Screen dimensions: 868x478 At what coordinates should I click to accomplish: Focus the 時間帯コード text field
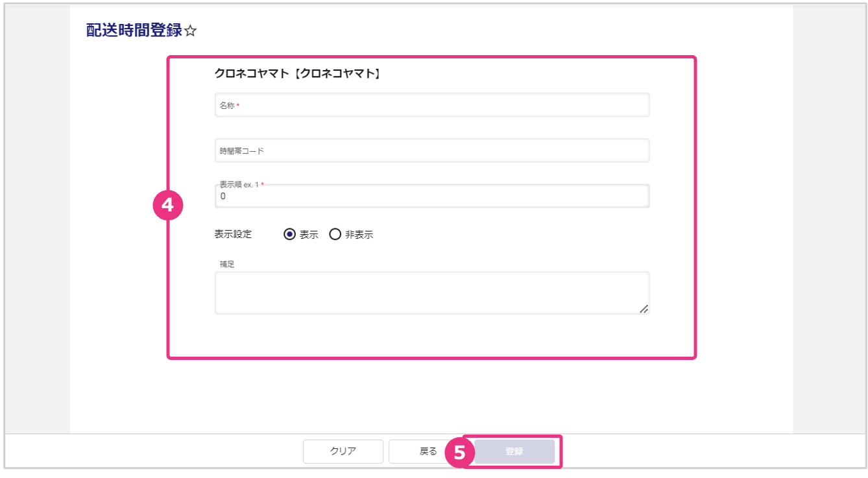tap(431, 150)
